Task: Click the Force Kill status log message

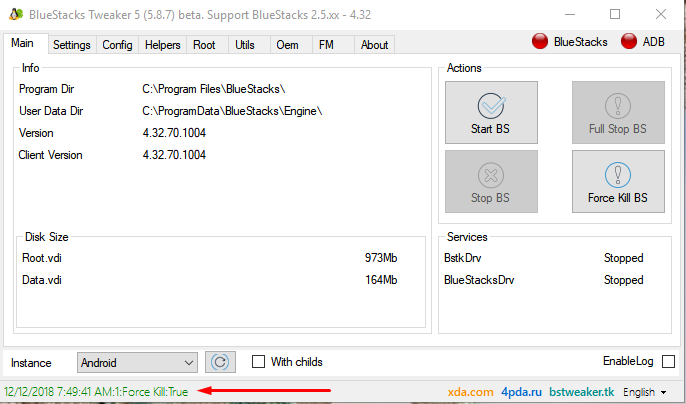Action: pyautogui.click(x=96, y=391)
